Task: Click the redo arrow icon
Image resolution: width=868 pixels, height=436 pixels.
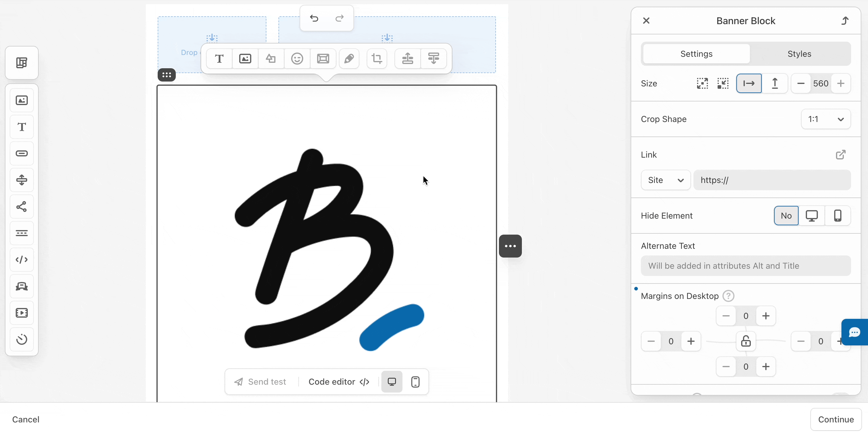Action: click(x=339, y=18)
